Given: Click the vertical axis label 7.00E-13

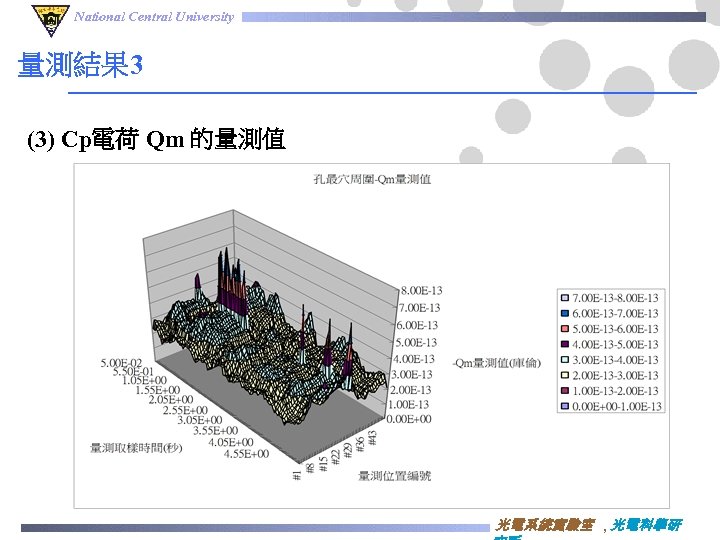Looking at the screenshot, I should pyautogui.click(x=419, y=308).
